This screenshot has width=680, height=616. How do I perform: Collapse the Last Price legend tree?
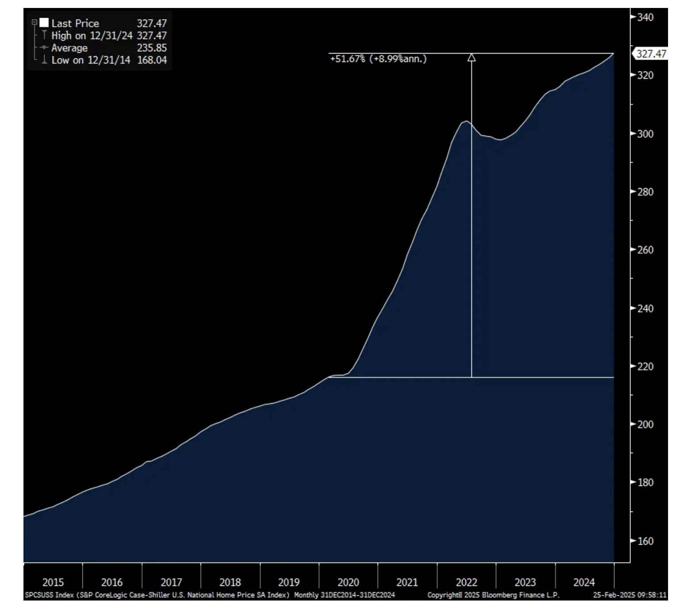[35, 23]
